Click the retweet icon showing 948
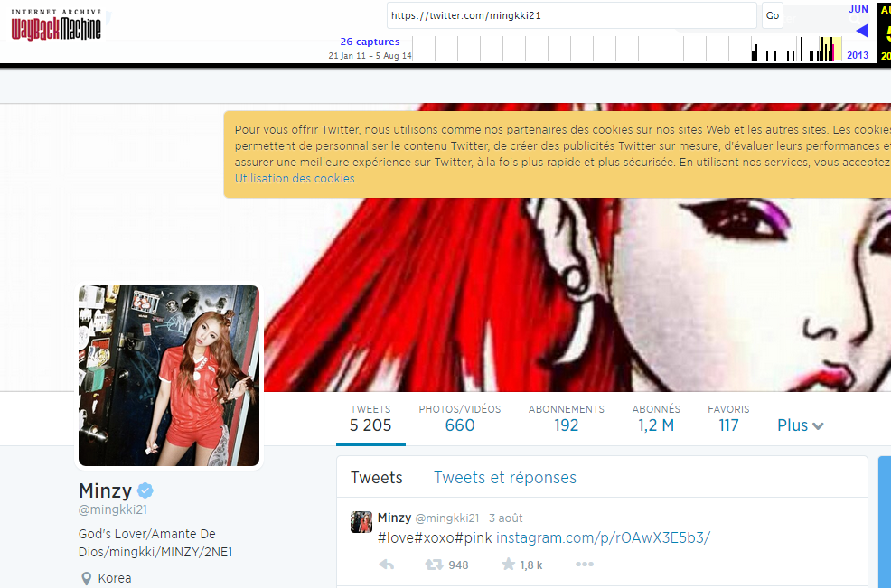 coord(434,565)
